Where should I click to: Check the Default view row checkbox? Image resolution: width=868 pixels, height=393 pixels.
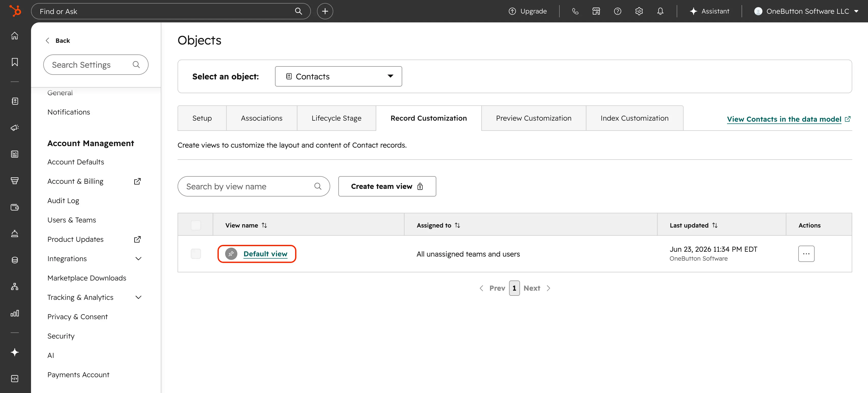coord(196,254)
